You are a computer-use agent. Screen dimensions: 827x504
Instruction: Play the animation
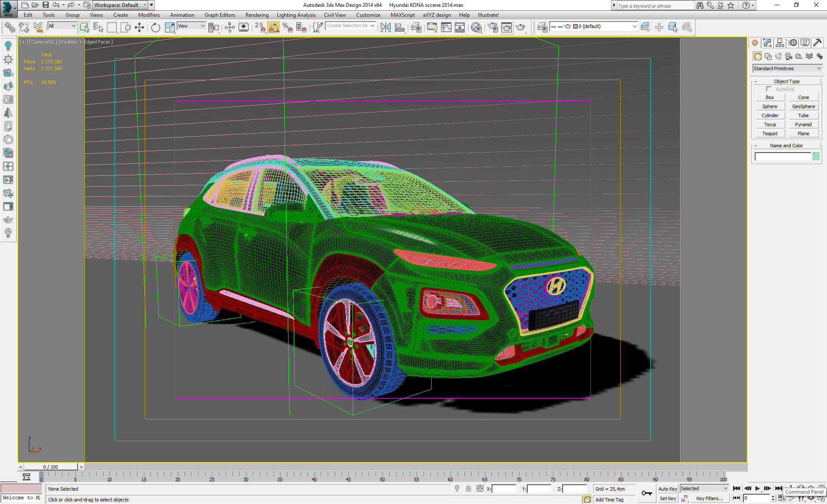coord(757,488)
